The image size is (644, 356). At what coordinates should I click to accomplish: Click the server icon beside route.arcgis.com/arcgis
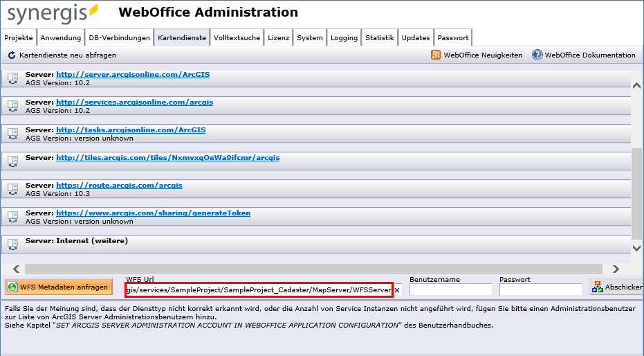(12, 189)
